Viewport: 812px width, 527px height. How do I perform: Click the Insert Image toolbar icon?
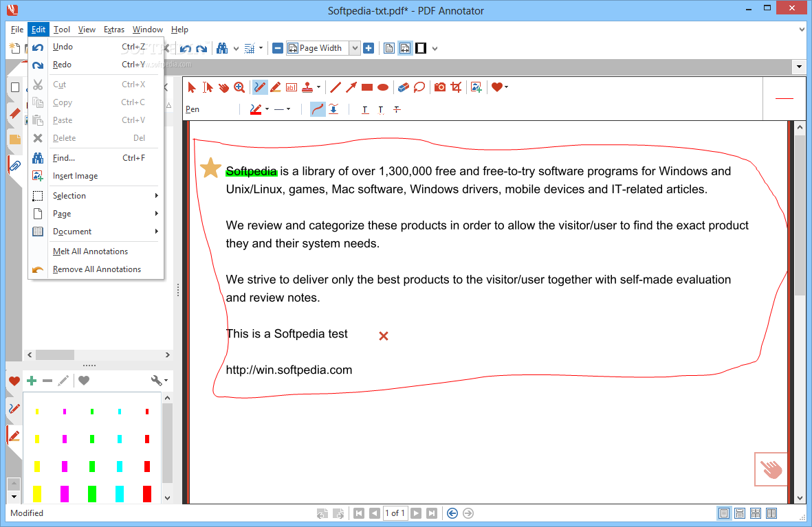476,87
